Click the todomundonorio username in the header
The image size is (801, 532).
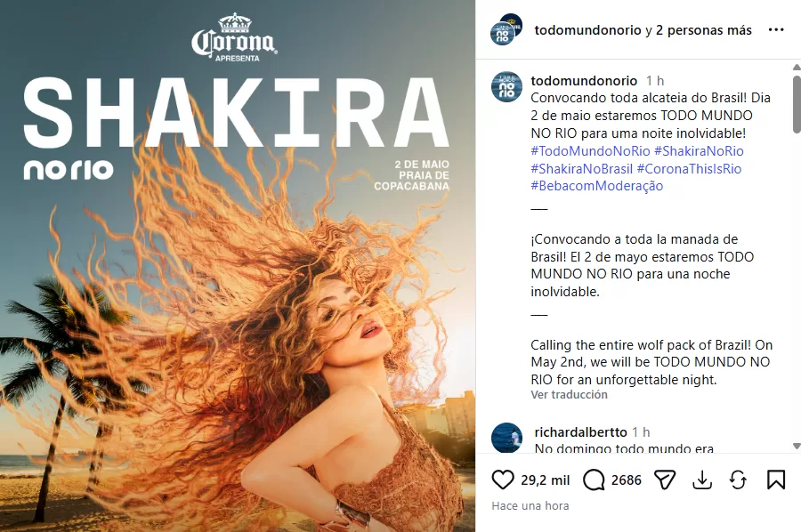click(587, 30)
